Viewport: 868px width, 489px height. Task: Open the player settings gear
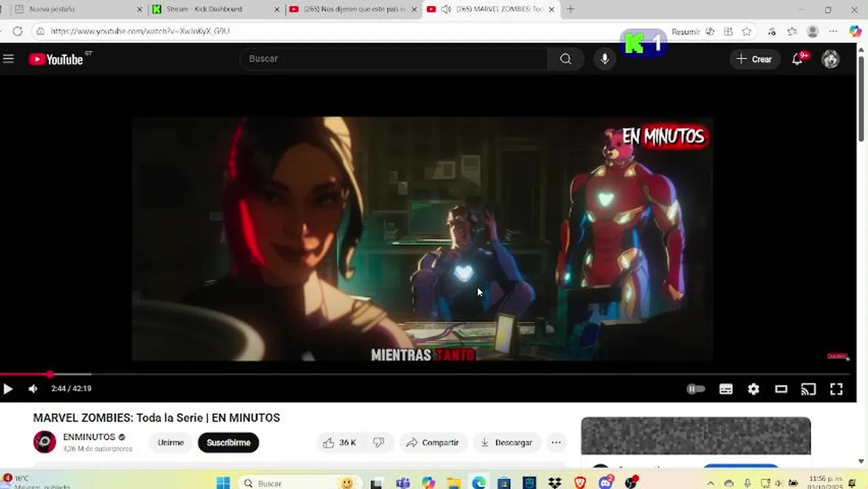point(753,389)
